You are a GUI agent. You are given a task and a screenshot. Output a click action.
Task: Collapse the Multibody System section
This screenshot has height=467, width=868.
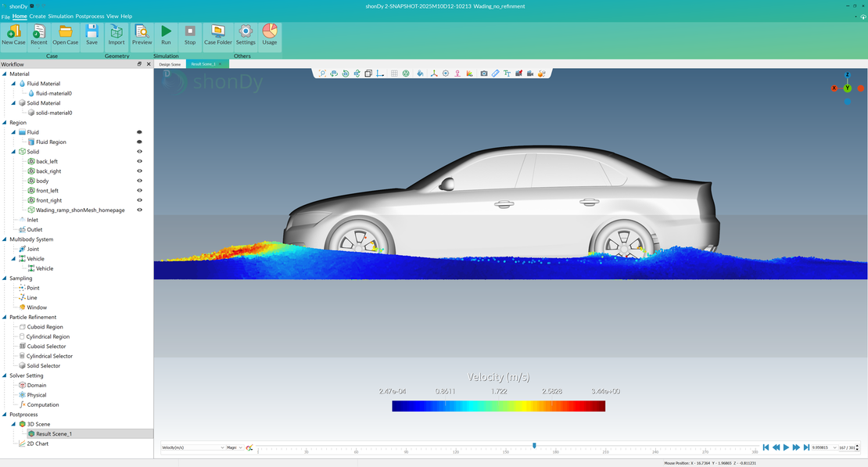tap(4, 239)
